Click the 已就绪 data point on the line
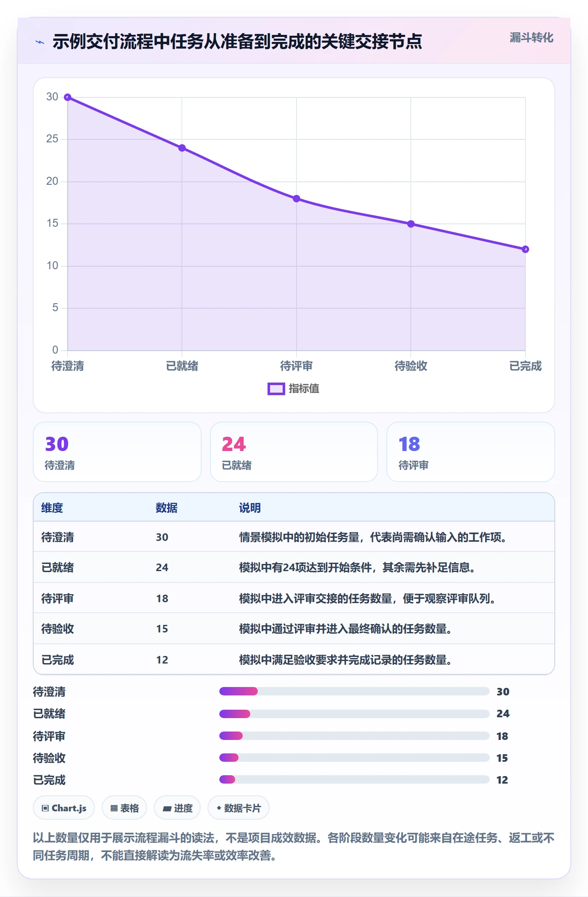Viewport: 588px width, 897px height. (182, 148)
